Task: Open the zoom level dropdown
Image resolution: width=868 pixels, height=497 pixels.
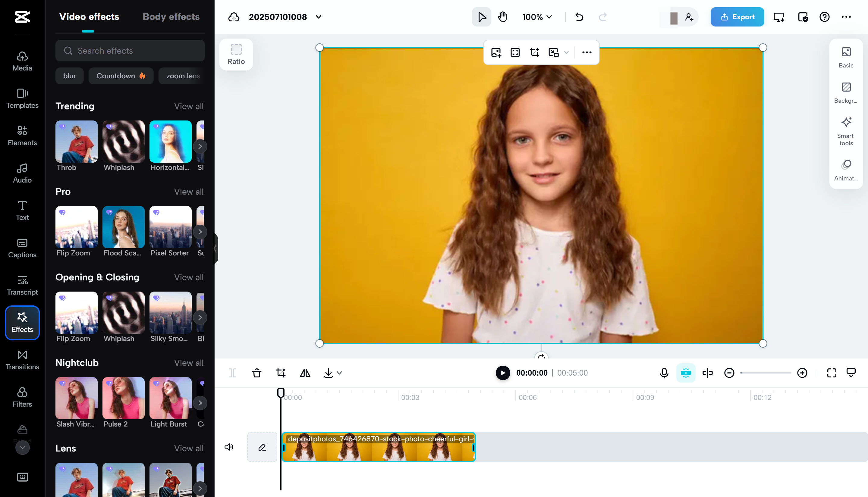Action: click(536, 17)
